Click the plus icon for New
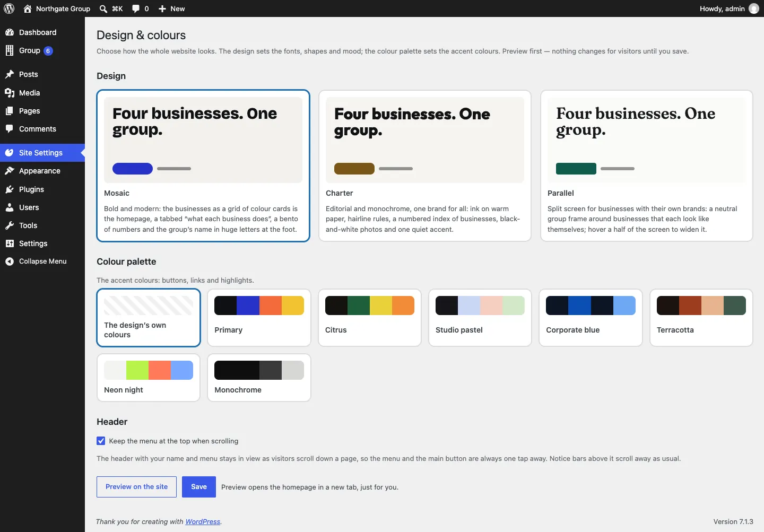The width and height of the screenshot is (764, 532). 162,8
